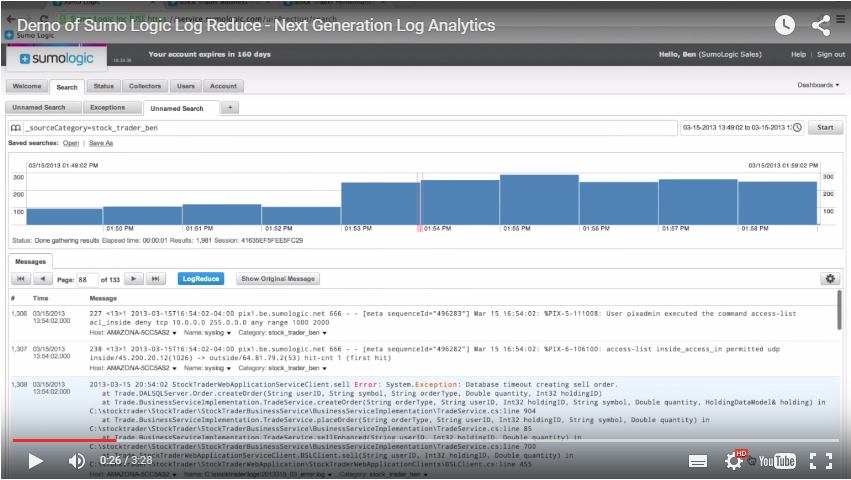Open the video on the YouTube logo

[x=777, y=461]
